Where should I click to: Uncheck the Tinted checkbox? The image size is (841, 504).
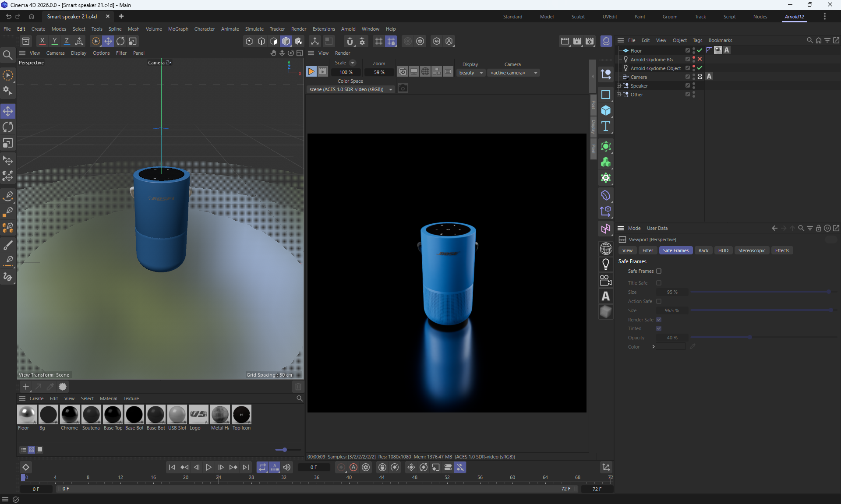coord(659,328)
